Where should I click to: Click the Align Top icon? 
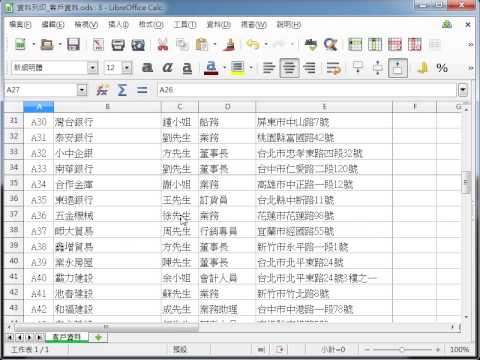[x=358, y=68]
